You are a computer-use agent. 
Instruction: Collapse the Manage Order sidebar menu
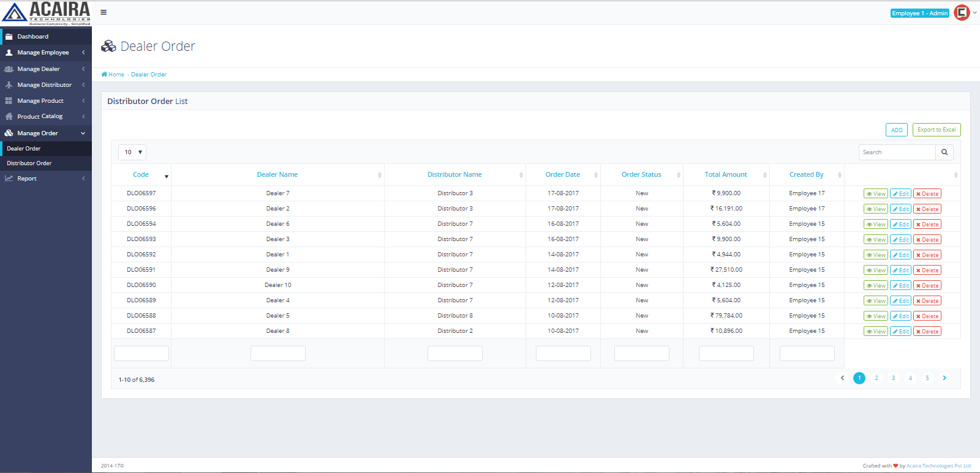point(45,133)
